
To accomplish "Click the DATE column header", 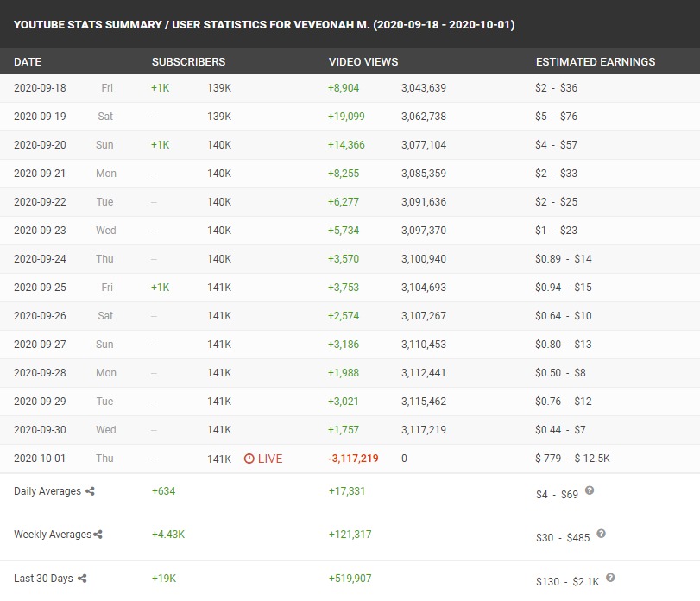I will [28, 62].
